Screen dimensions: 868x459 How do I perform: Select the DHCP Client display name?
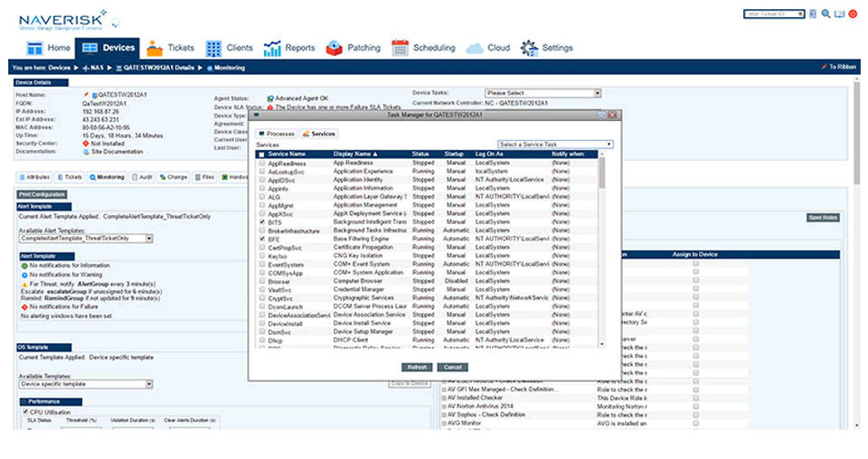(351, 340)
